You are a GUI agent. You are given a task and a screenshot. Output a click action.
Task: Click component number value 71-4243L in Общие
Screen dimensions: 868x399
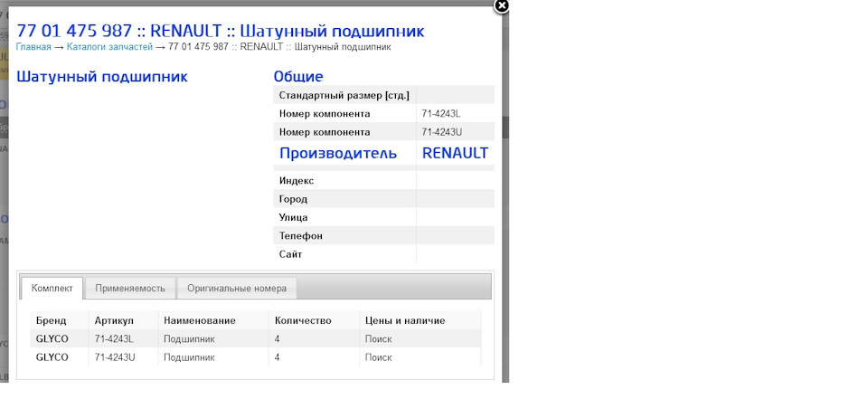coord(441,114)
